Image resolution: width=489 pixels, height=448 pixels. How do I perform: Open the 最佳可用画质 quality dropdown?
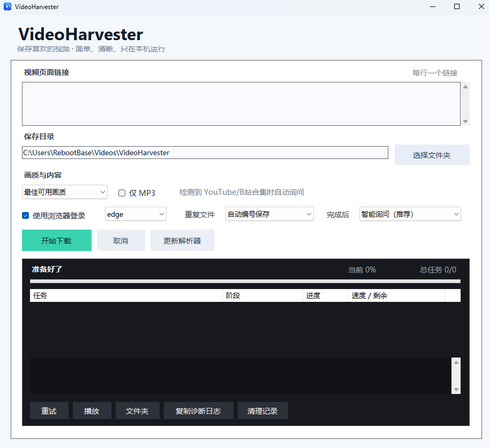click(65, 192)
